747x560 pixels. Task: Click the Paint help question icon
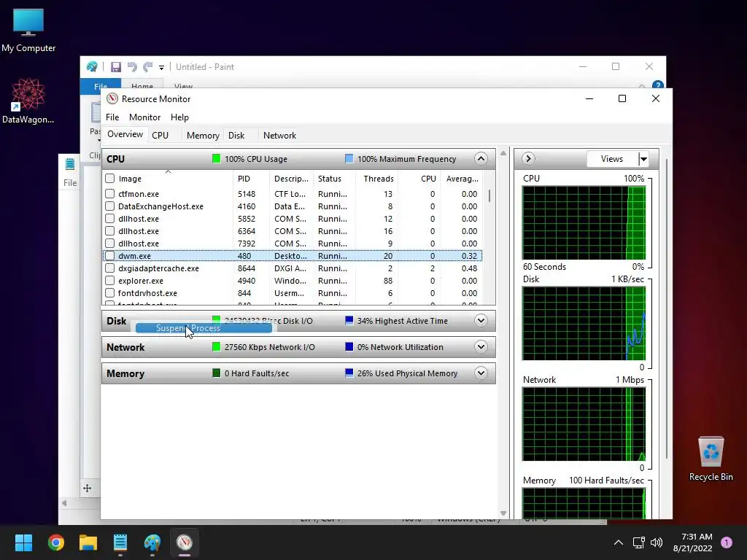658,86
